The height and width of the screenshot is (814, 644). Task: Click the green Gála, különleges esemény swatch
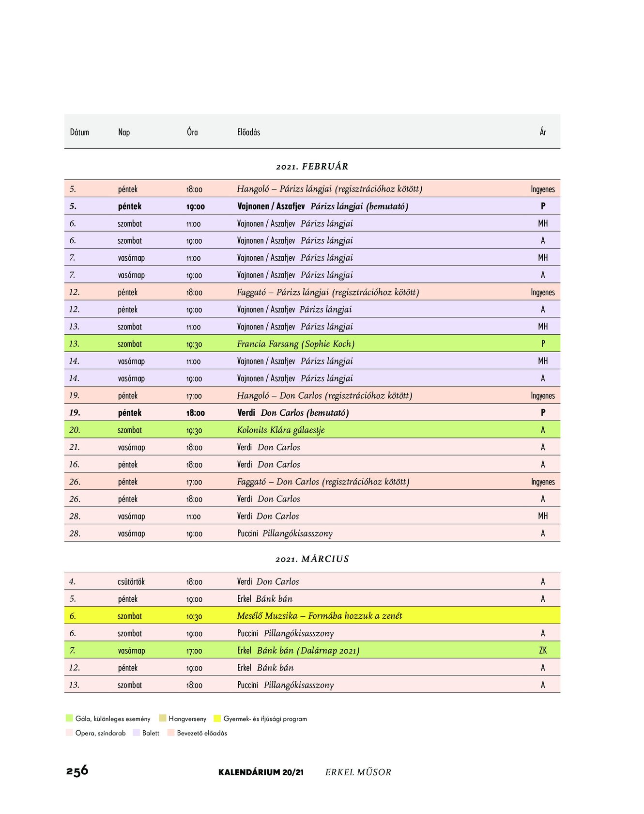point(69,718)
